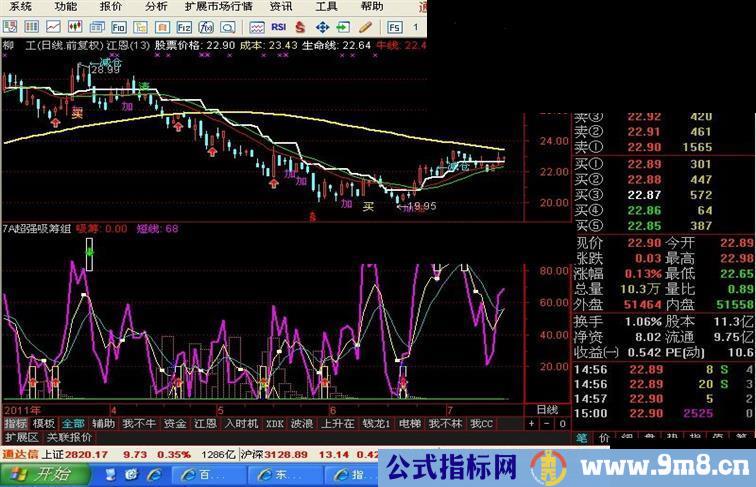Click the FS toolbar icon

[x=394, y=27]
